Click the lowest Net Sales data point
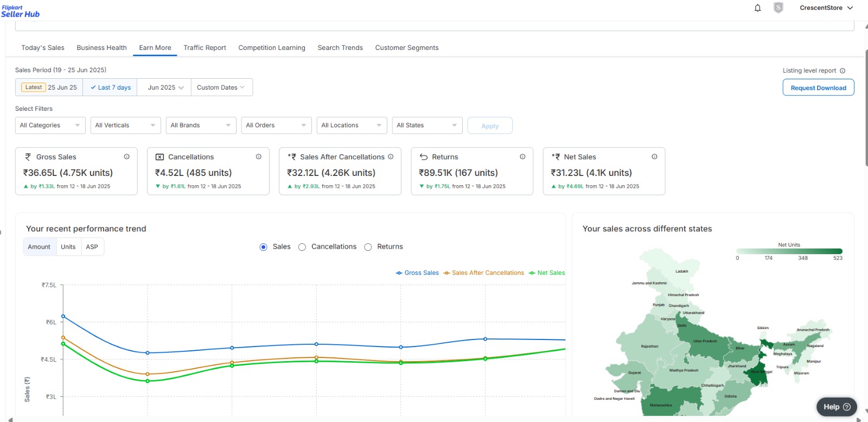868x422 pixels. click(148, 381)
